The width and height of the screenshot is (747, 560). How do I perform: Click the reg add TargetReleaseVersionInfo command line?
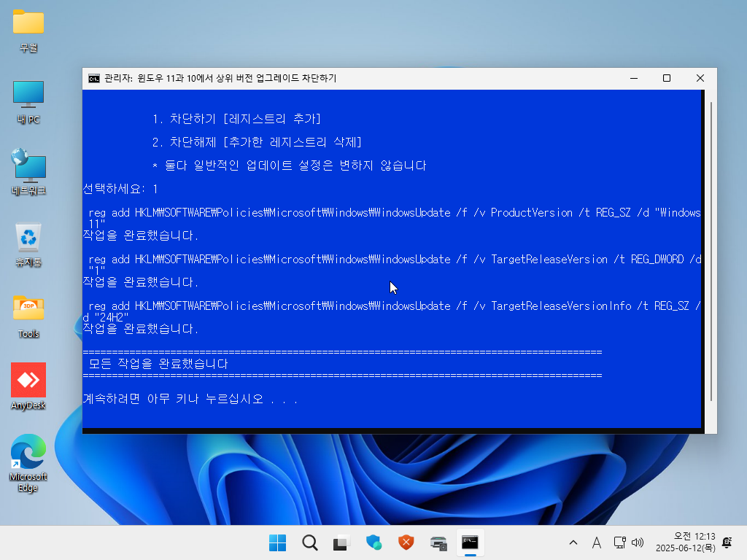tap(392, 311)
